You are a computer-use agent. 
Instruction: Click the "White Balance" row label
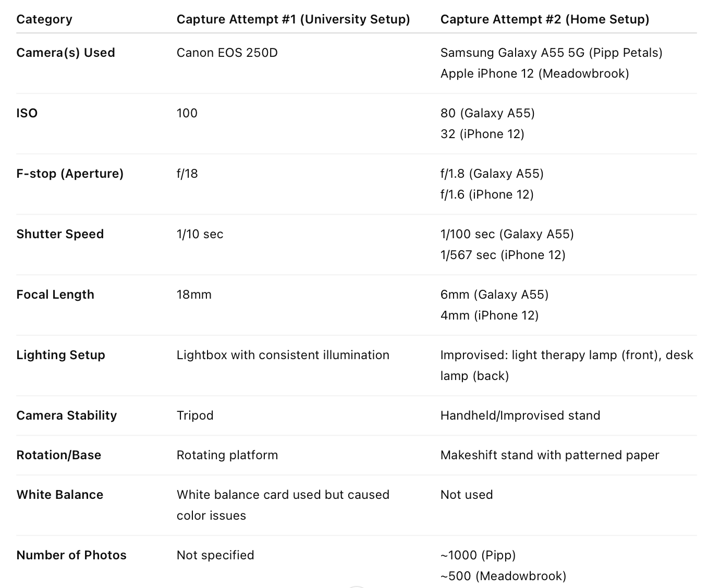coord(60,495)
